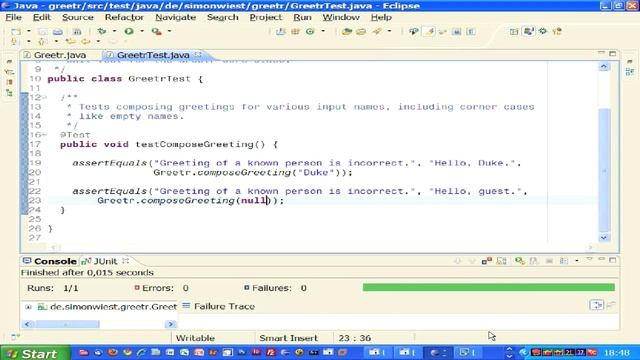This screenshot has height=360, width=640.
Task: Click the editor scroll down arrow
Action: coord(604,238)
